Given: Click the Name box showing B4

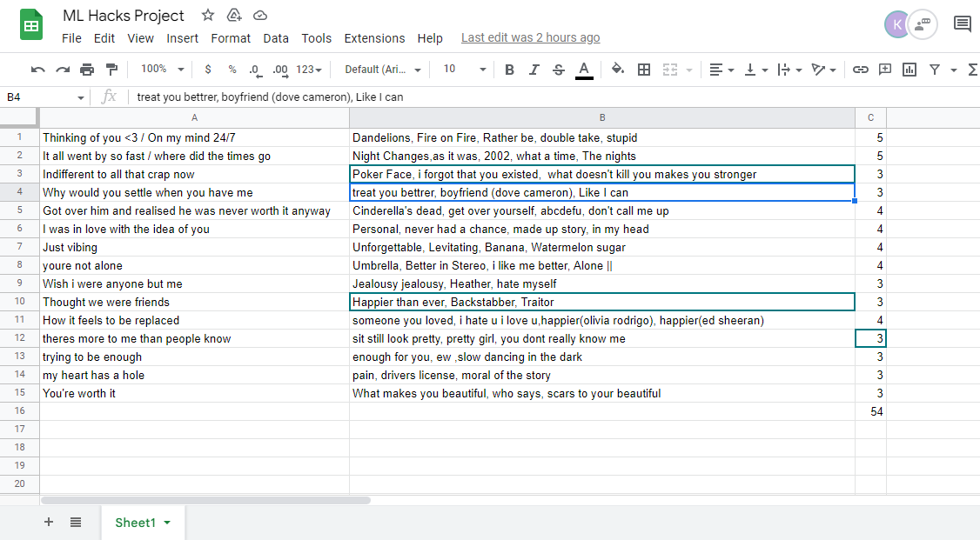Looking at the screenshot, I should tap(45, 97).
